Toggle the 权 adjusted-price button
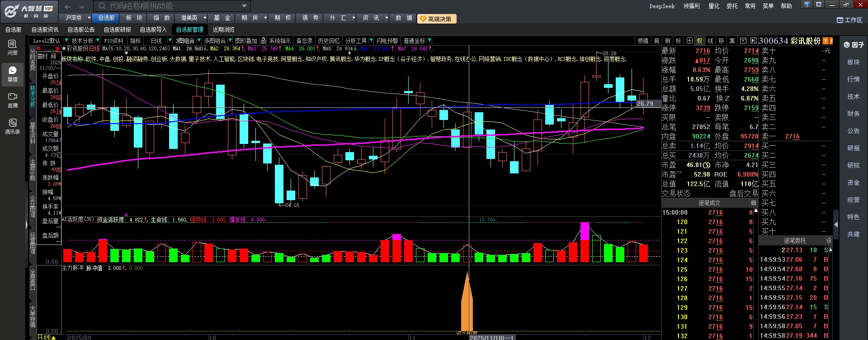 pyautogui.click(x=700, y=41)
